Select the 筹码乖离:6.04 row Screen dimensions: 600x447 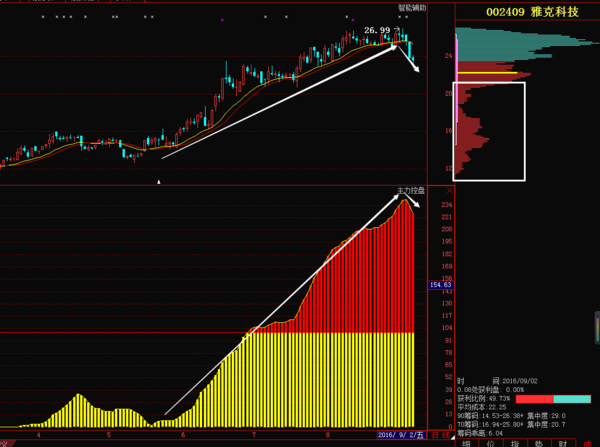(x=480, y=433)
